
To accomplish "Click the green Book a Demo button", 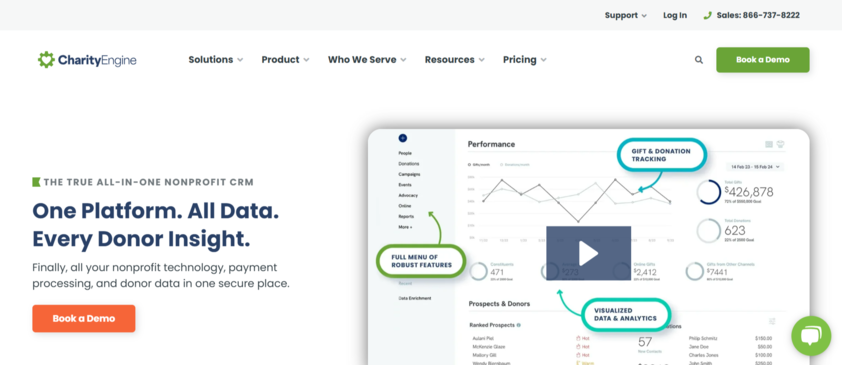I will coord(763,60).
